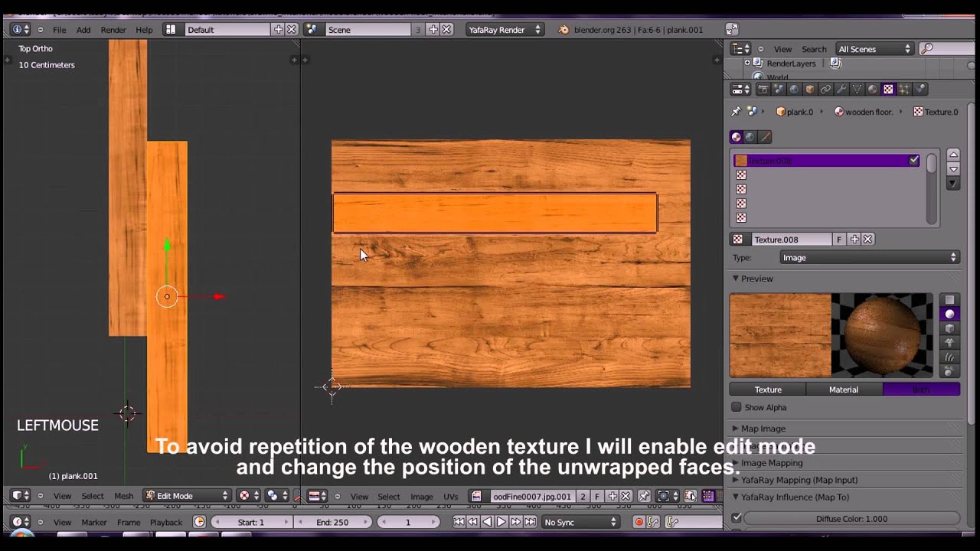Jump to first frame in timeline
980x551 pixels.
(x=459, y=522)
